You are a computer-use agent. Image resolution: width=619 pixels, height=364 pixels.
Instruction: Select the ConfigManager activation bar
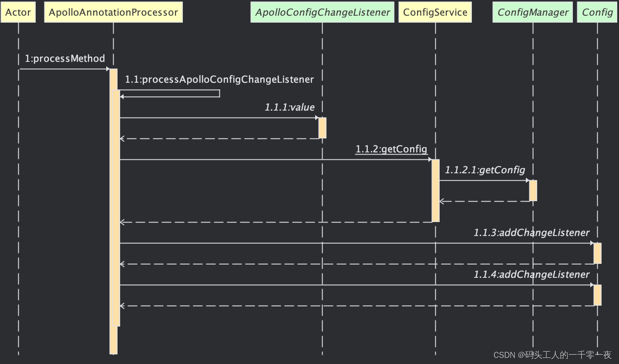coord(533,191)
